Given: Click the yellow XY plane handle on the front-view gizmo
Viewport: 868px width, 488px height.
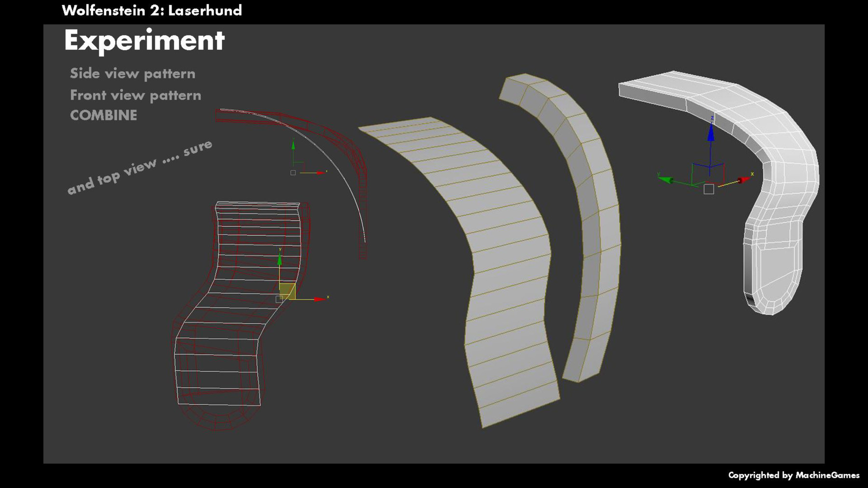Looking at the screenshot, I should coord(287,291).
